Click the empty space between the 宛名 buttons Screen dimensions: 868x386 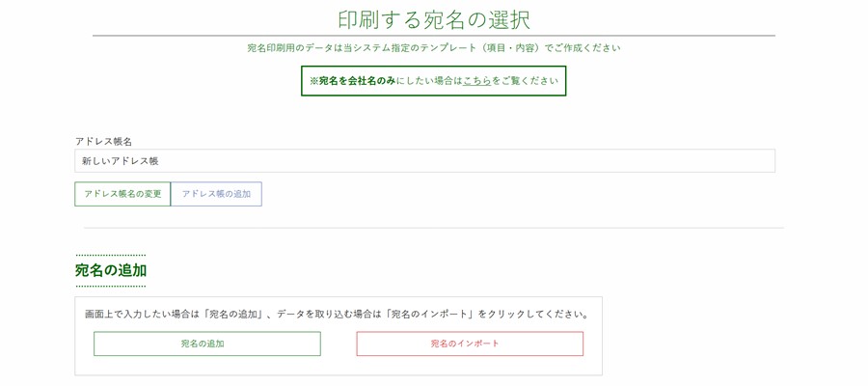339,344
